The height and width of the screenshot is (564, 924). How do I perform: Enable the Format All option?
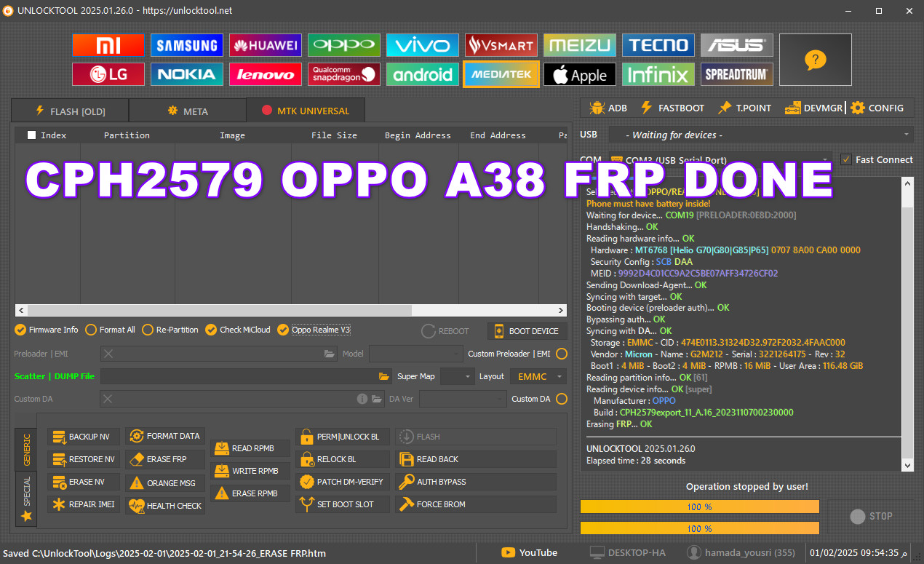pyautogui.click(x=110, y=330)
